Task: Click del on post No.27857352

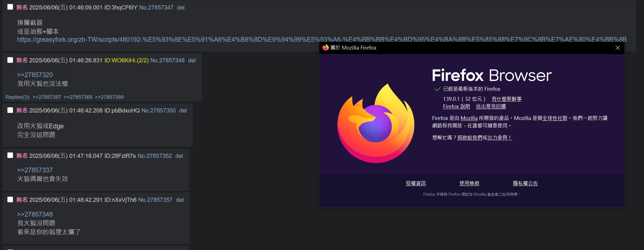Action: tap(179, 156)
